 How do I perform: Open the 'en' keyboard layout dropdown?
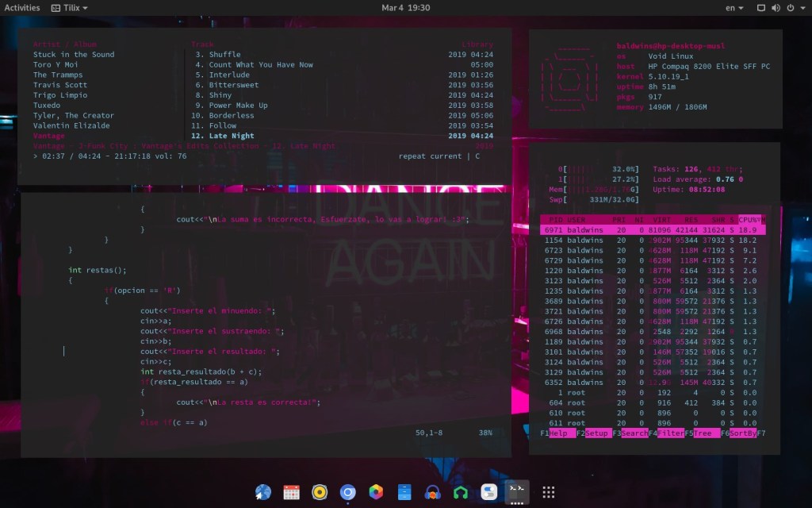coord(735,7)
